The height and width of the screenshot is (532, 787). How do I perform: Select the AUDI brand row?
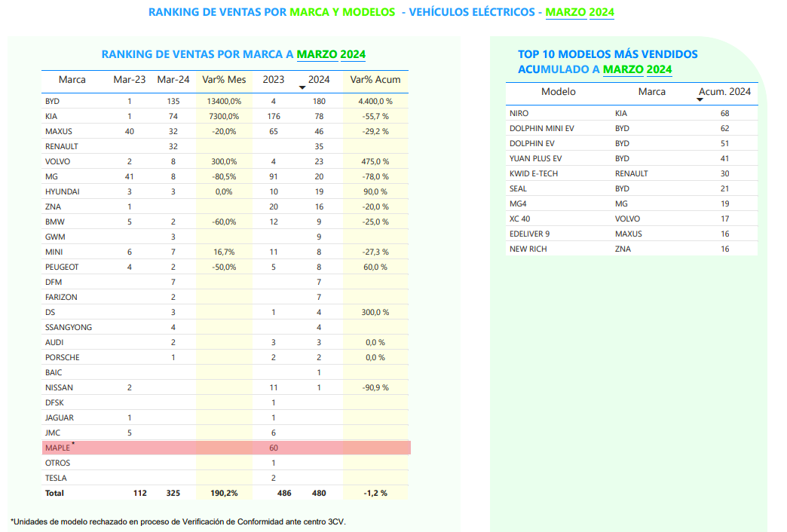coord(225,342)
